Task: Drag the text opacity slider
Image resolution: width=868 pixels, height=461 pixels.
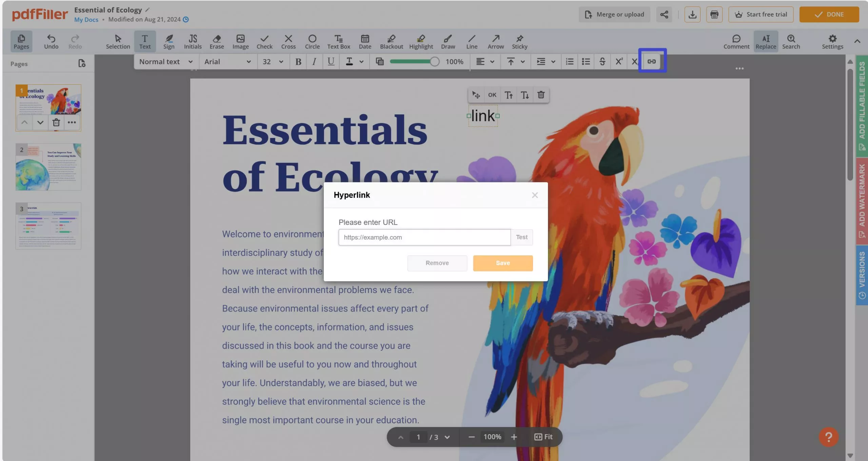Action: [435, 61]
